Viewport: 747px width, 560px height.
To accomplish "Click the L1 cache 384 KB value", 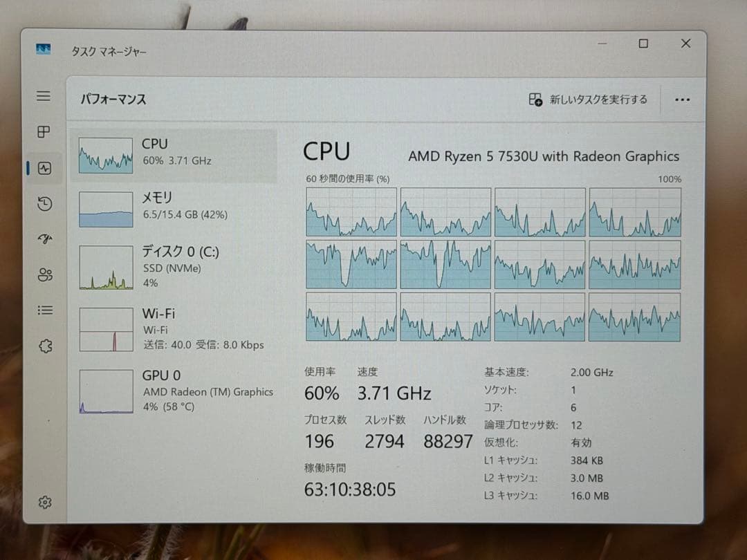I will [587, 460].
